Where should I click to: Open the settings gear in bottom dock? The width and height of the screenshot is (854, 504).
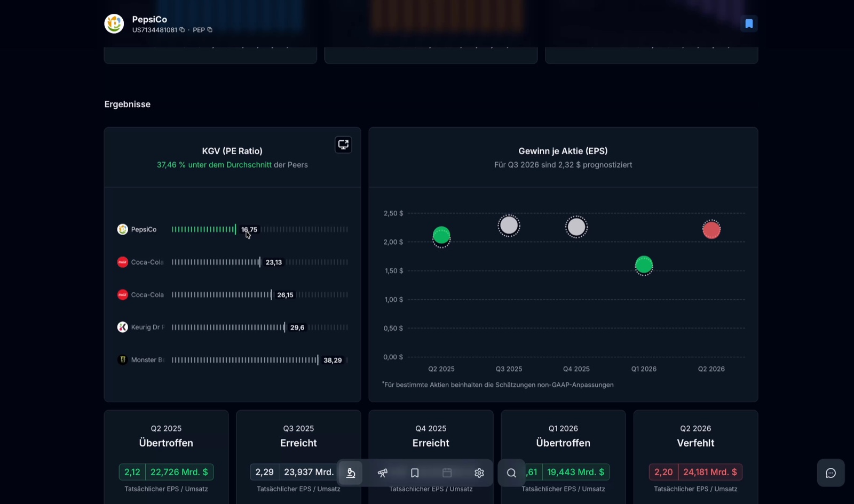tap(479, 473)
